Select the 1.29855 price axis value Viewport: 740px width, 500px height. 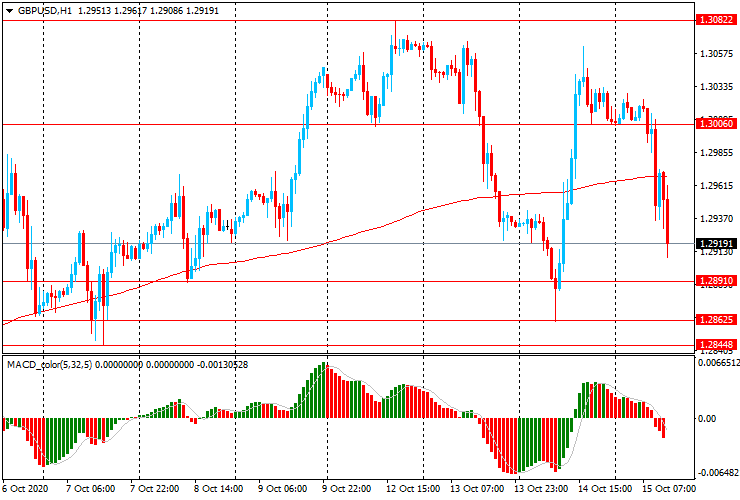717,153
